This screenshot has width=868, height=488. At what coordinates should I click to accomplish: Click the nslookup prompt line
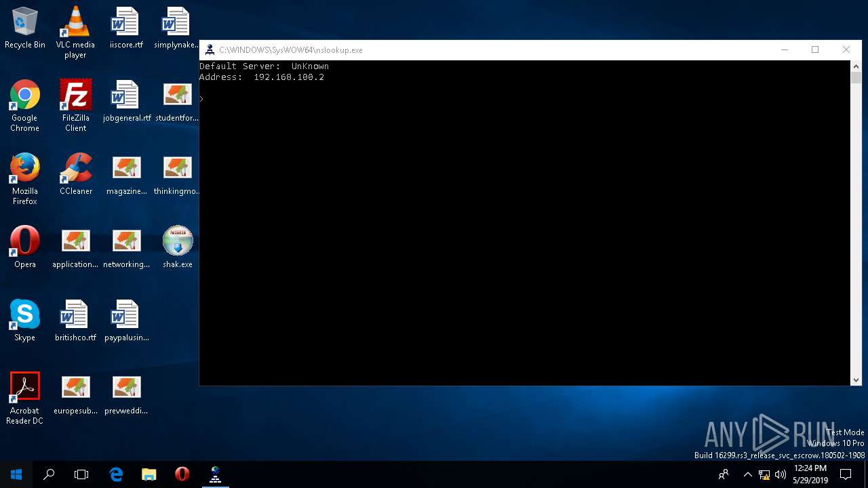(x=201, y=99)
